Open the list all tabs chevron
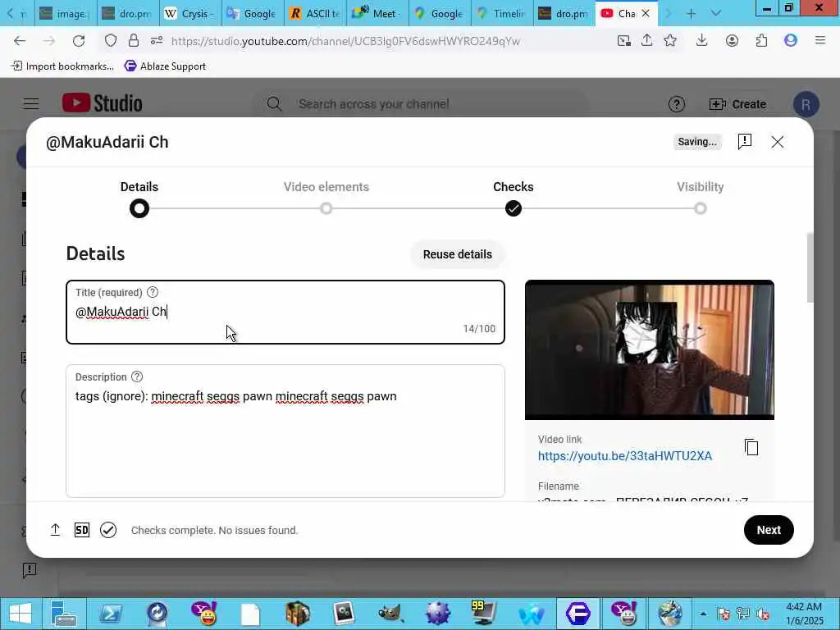Image resolution: width=840 pixels, height=630 pixels. click(x=715, y=13)
